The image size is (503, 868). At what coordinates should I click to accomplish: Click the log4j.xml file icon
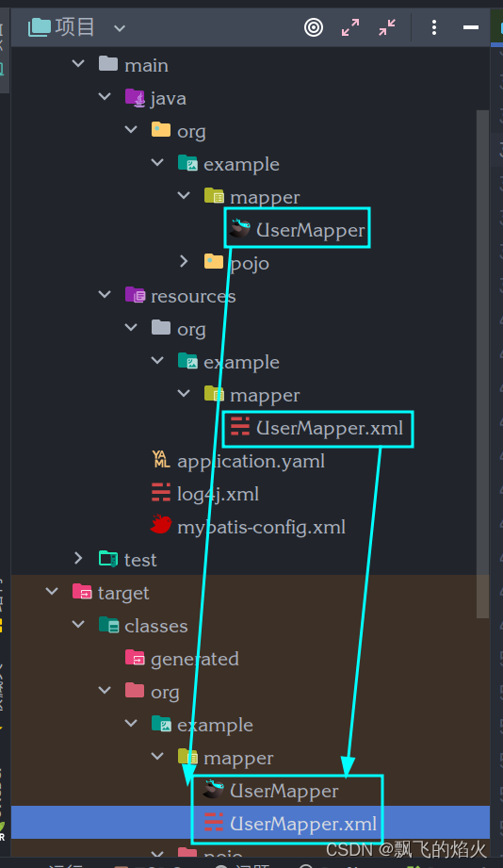(x=161, y=492)
